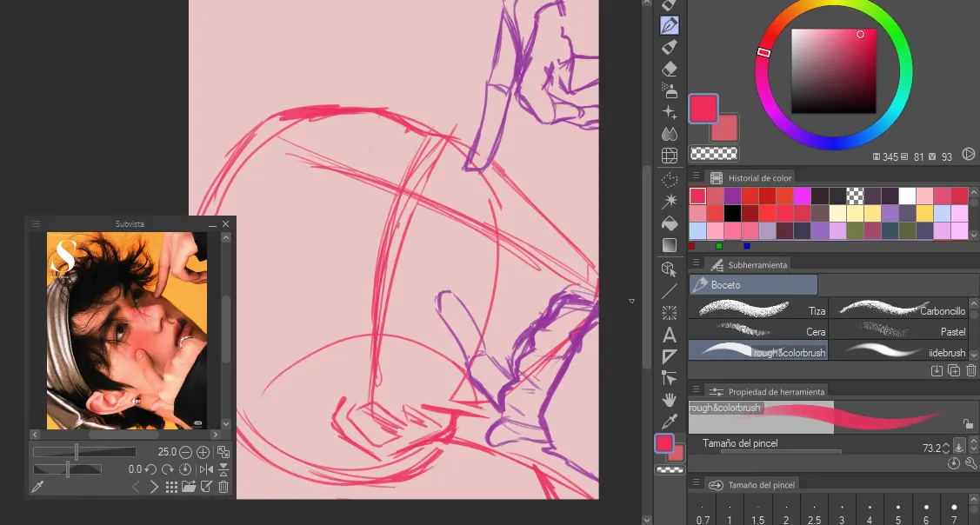Select the Hand move tool
Viewport: 980px width, 525px height.
click(x=670, y=401)
